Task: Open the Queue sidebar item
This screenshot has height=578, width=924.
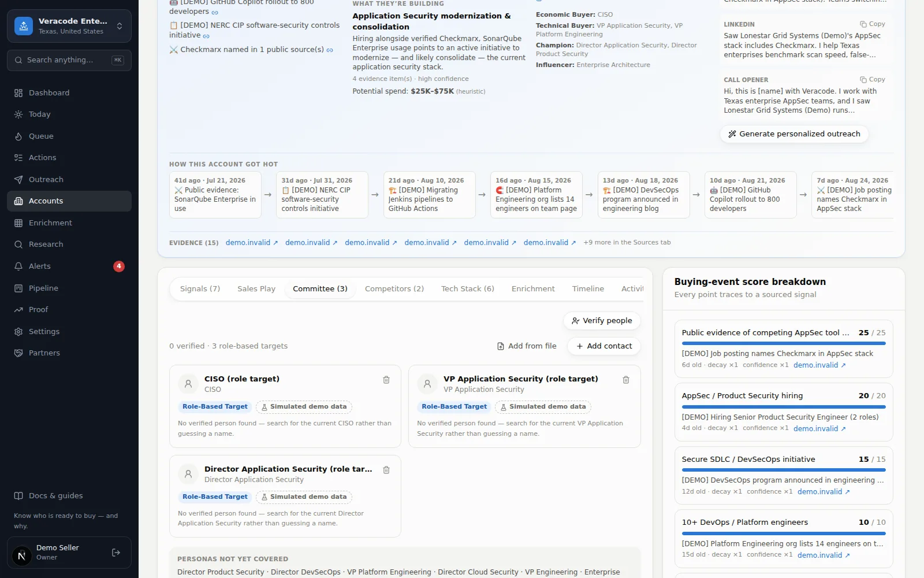Action: 69,136
